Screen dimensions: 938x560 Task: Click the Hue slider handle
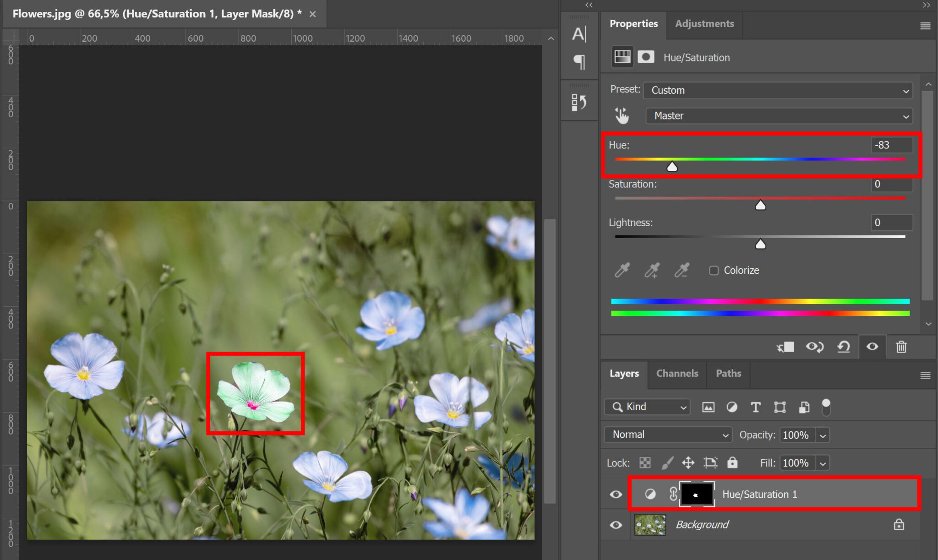pos(672,167)
